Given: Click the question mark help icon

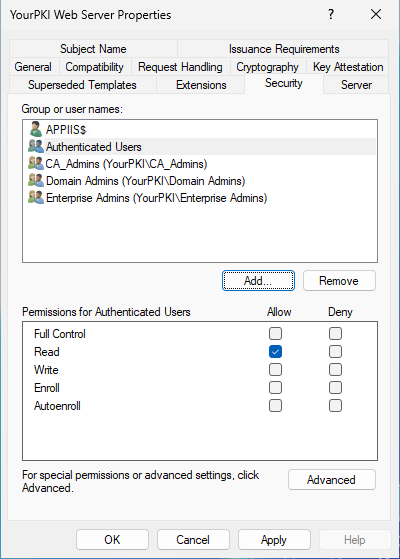Looking at the screenshot, I should (331, 15).
